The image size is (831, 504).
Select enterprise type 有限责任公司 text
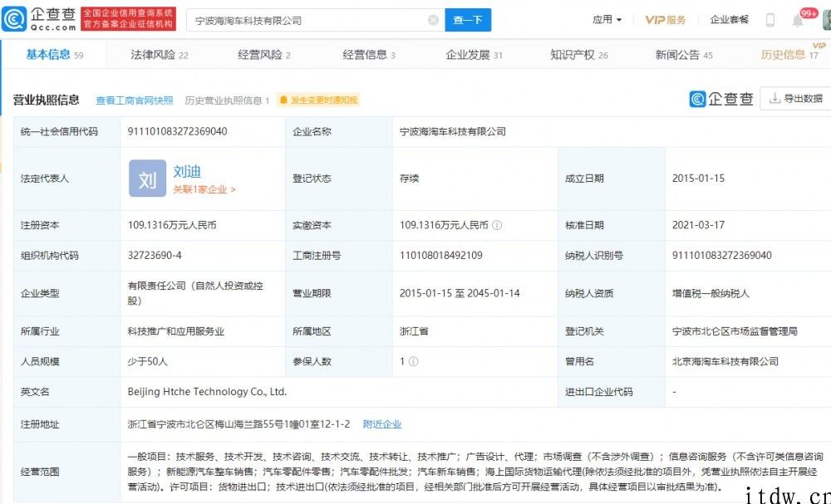click(x=195, y=293)
